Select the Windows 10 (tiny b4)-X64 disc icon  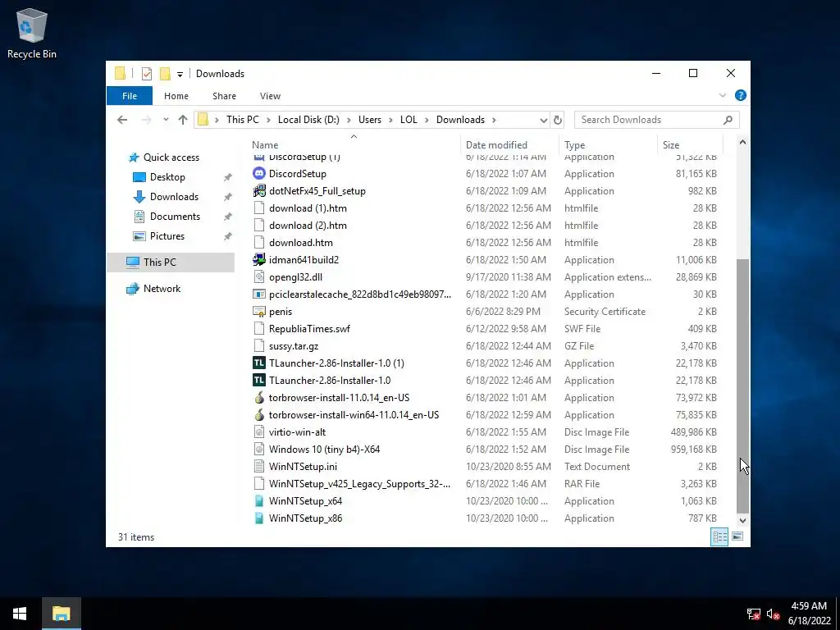259,449
